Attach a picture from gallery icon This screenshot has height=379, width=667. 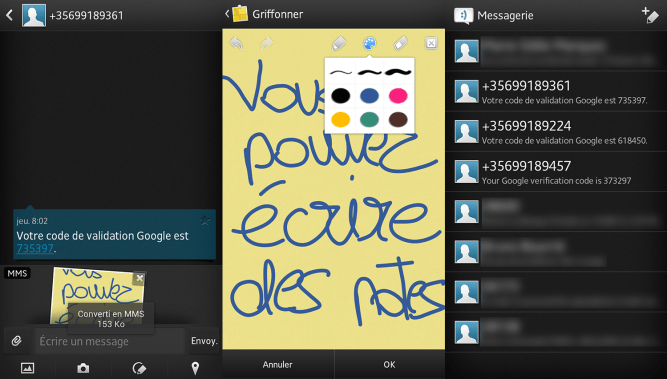tap(28, 368)
